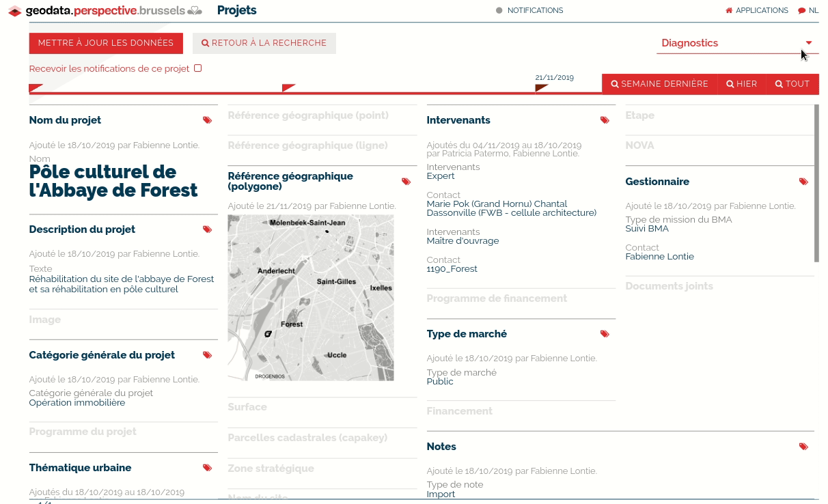Click the notifications dot icon in the top bar
Viewport: 828px width, 504px height.
click(498, 10)
